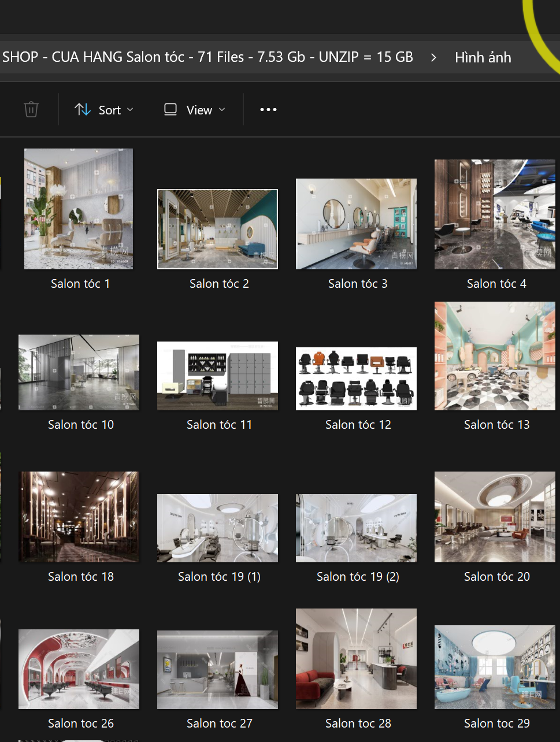
Task: Go to Hình ảnh breadcrumb folder
Action: pyautogui.click(x=483, y=58)
